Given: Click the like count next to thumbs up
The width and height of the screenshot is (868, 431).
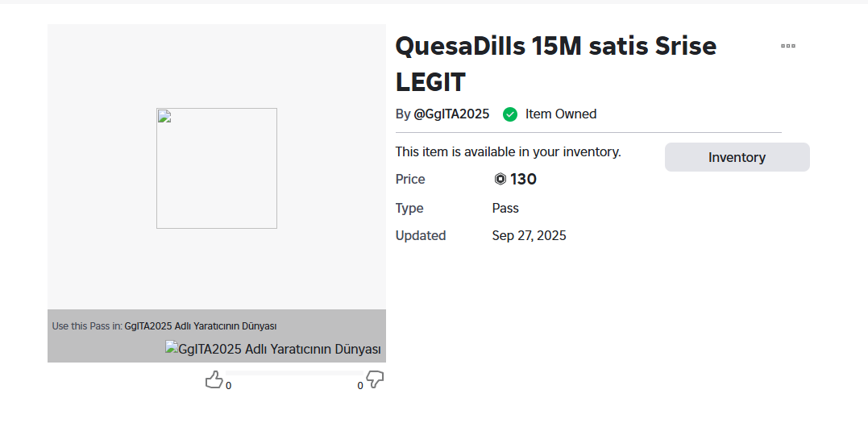Looking at the screenshot, I should coord(228,386).
